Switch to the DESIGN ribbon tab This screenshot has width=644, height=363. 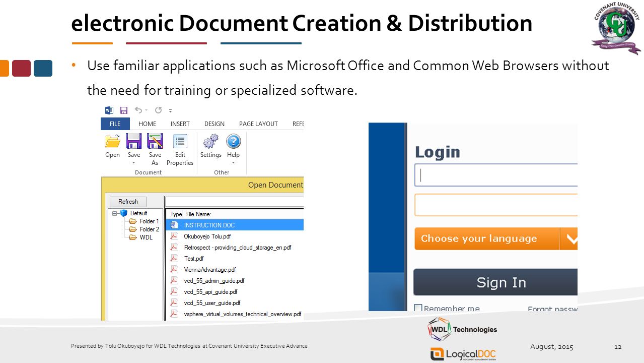[214, 124]
